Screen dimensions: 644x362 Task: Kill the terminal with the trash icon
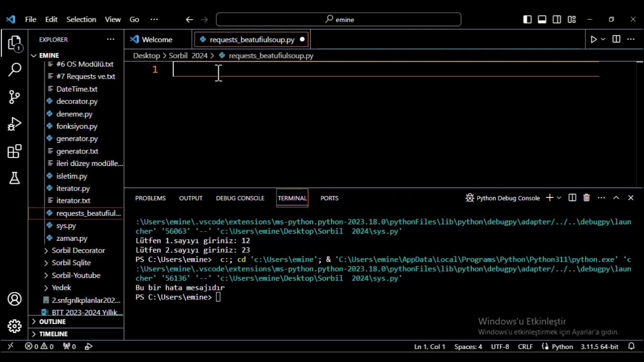(x=586, y=198)
